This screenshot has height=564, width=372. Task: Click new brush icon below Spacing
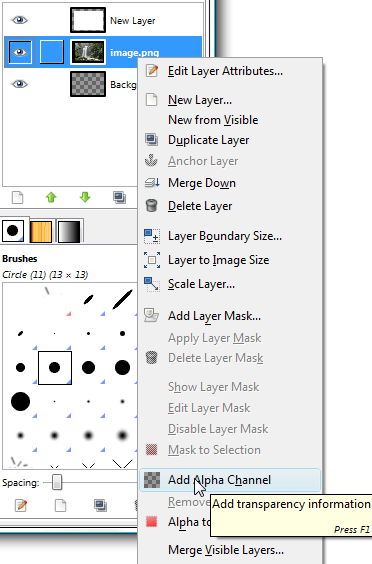(60, 505)
